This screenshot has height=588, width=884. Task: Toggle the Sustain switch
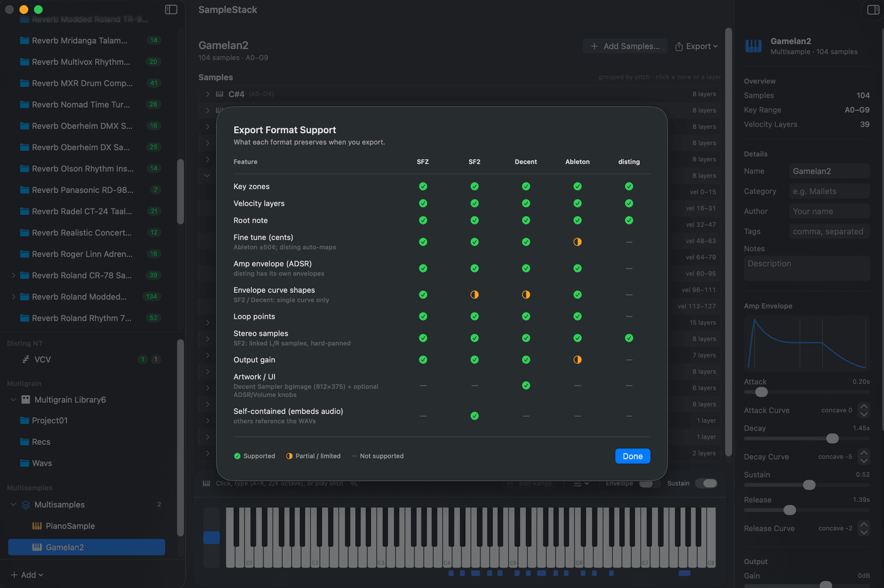(706, 484)
